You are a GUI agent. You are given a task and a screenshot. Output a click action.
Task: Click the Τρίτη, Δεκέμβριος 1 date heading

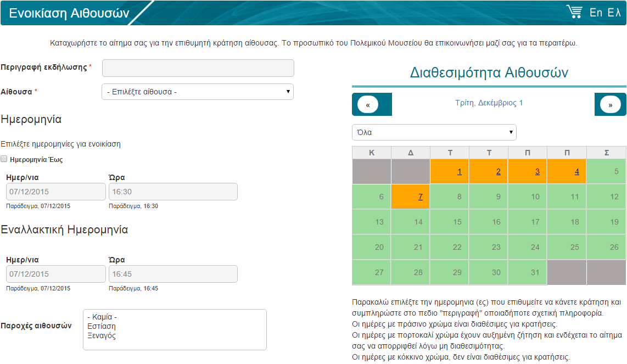[489, 103]
